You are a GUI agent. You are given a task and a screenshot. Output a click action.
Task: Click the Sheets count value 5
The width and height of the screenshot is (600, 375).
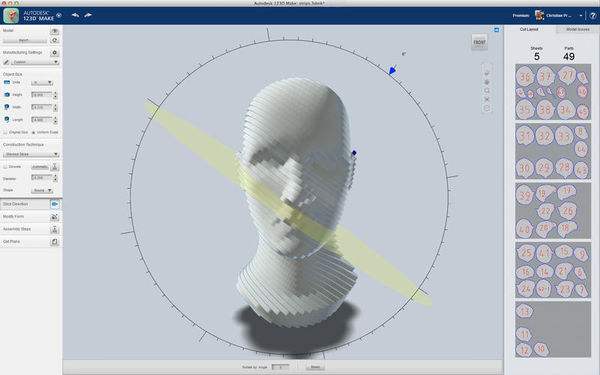click(x=536, y=57)
